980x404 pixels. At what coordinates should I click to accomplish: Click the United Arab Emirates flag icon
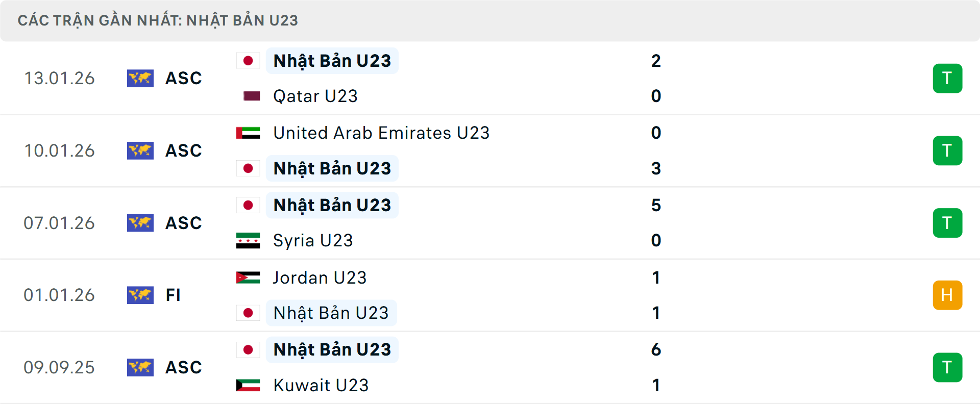(248, 133)
